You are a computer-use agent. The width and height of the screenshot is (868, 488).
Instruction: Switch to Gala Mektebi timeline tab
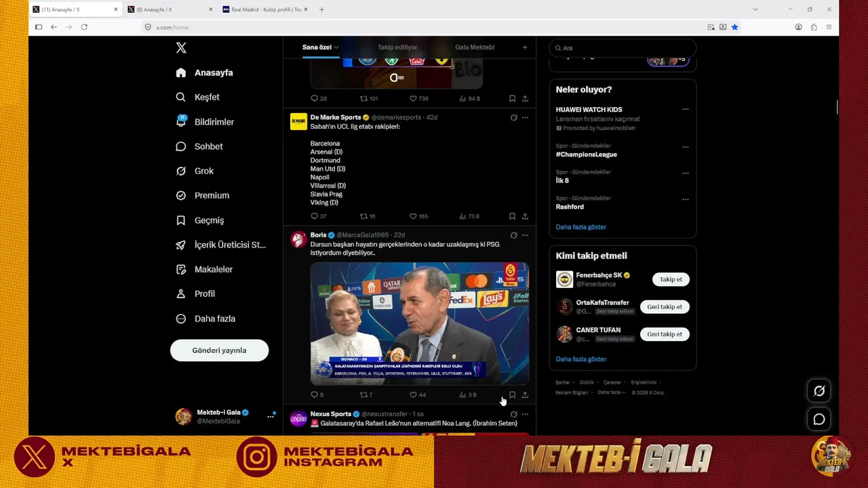point(475,47)
